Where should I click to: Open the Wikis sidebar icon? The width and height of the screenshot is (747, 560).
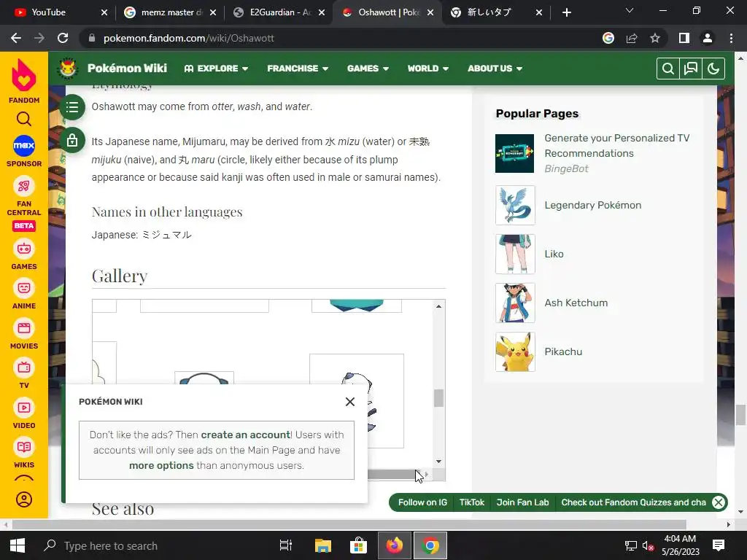coord(24,447)
